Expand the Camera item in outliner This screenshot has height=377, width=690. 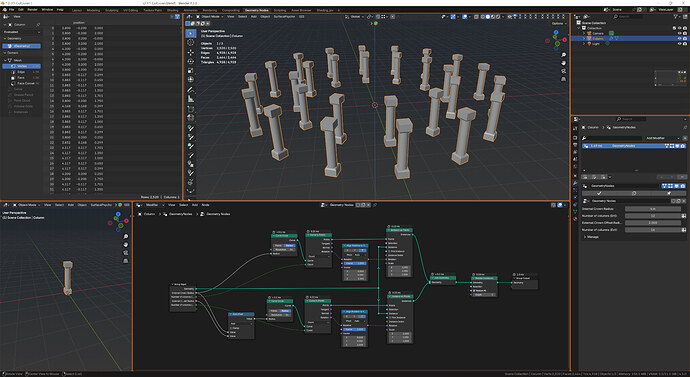(584, 33)
